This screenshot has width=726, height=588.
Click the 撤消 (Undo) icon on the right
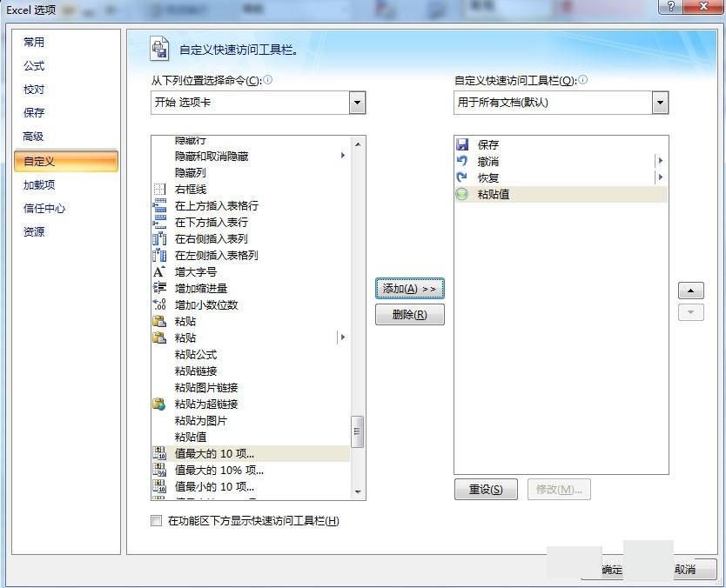tap(462, 161)
